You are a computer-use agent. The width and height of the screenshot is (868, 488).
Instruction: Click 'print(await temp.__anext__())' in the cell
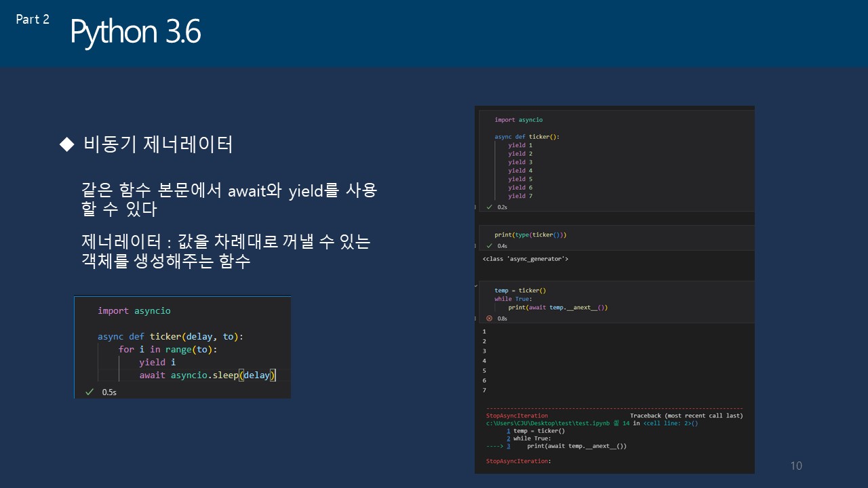[x=558, y=307]
